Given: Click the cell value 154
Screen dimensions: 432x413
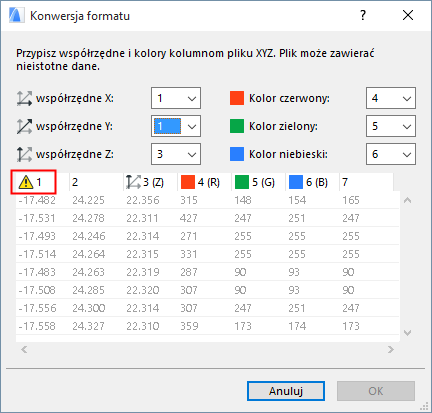Looking at the screenshot, I should [x=297, y=200].
